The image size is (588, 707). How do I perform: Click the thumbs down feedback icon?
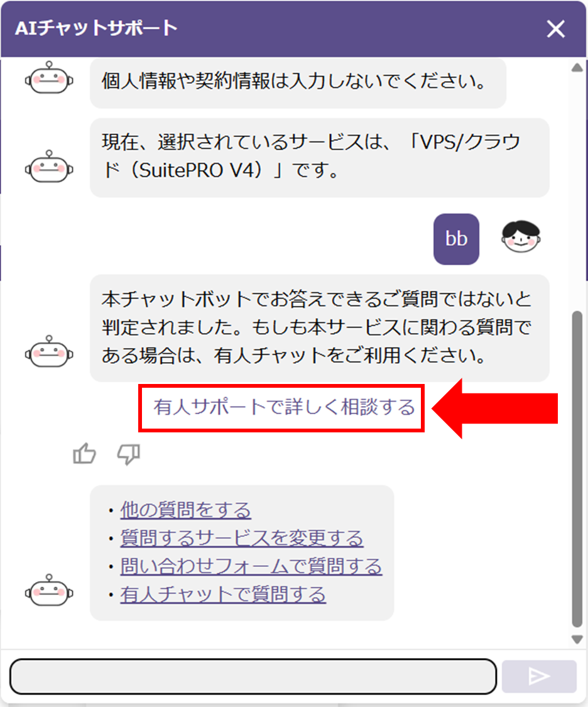click(129, 454)
